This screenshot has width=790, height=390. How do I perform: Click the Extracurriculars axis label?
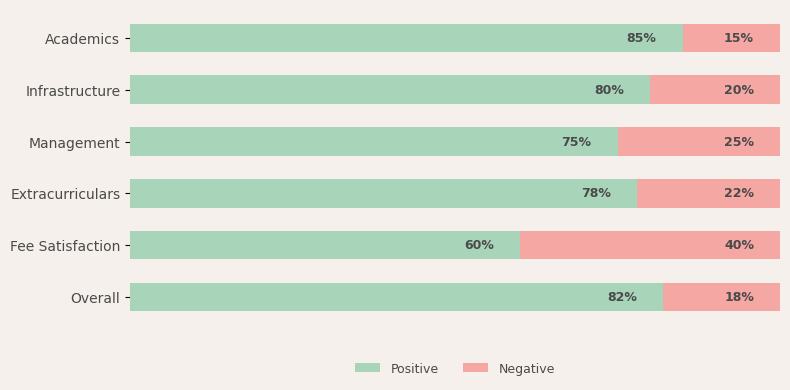tap(65, 194)
